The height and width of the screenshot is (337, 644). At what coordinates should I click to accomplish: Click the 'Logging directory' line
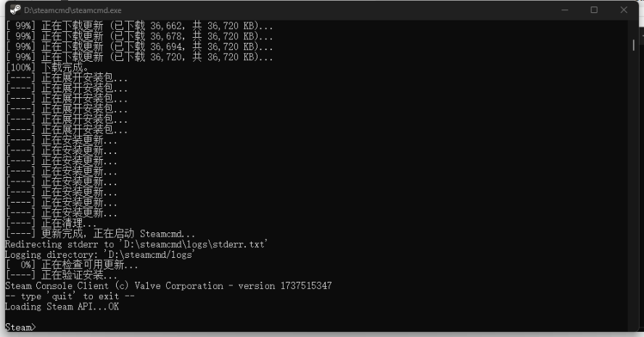point(99,255)
